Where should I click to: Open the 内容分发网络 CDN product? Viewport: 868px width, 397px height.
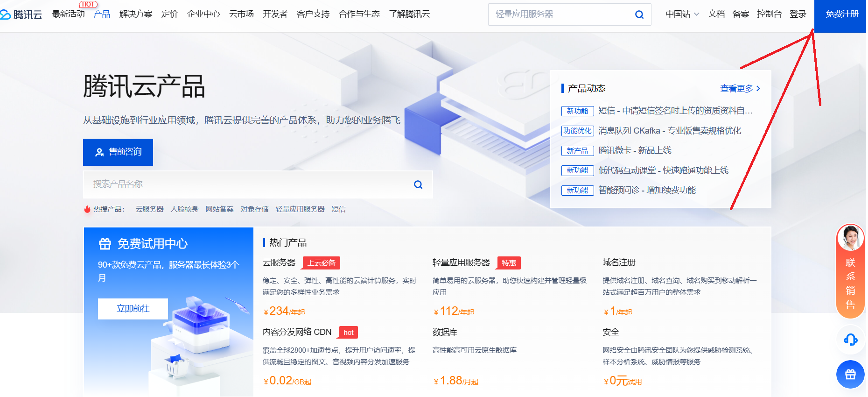(297, 333)
